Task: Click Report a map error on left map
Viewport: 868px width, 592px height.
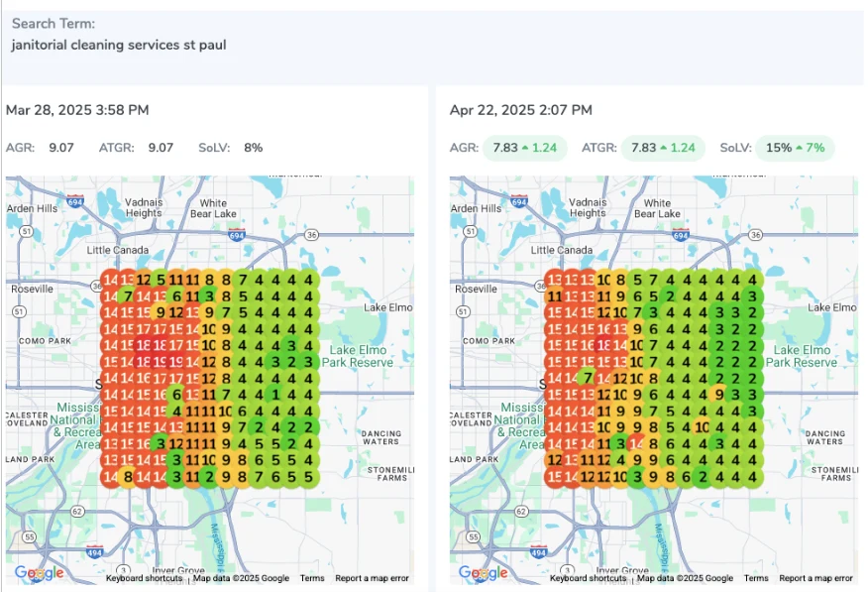Action: coord(372,578)
